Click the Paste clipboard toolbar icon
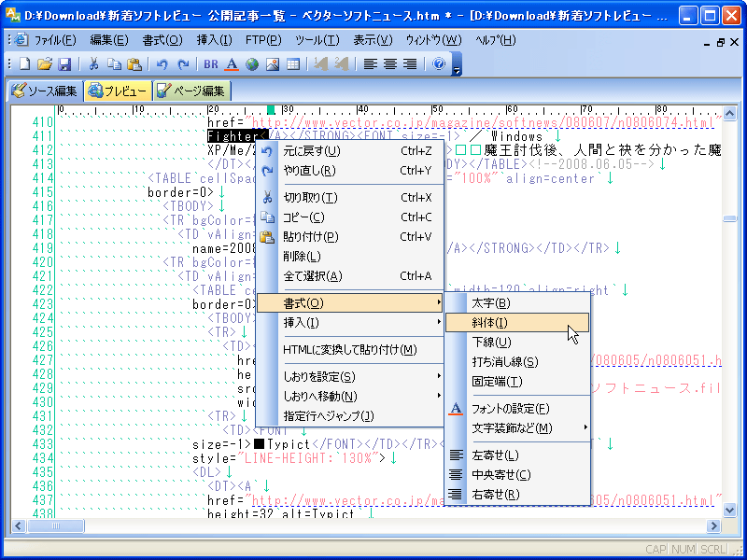Image resolution: width=747 pixels, height=560 pixels. 134,63
